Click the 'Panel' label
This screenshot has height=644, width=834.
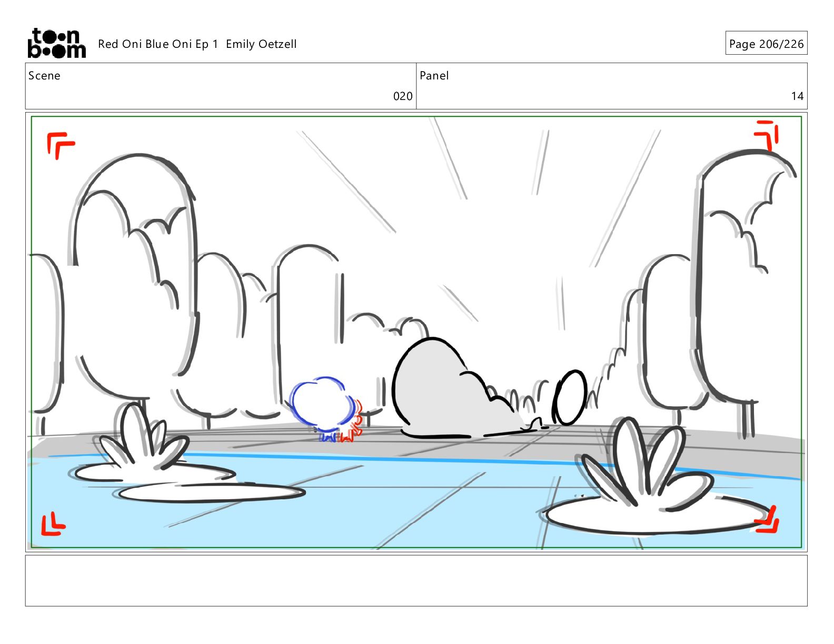pyautogui.click(x=434, y=76)
